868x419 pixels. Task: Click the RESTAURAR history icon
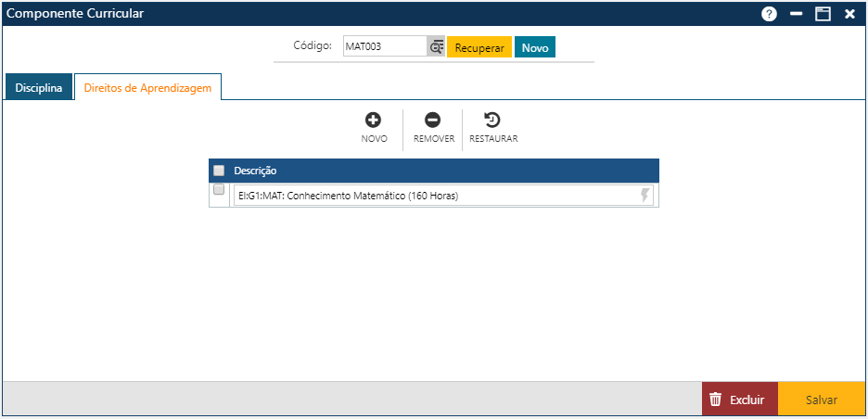click(x=492, y=121)
